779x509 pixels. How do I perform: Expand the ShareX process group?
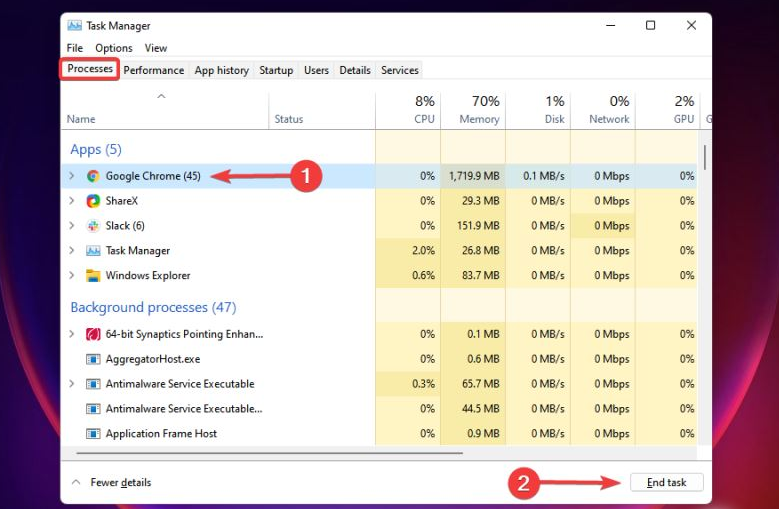(x=72, y=201)
